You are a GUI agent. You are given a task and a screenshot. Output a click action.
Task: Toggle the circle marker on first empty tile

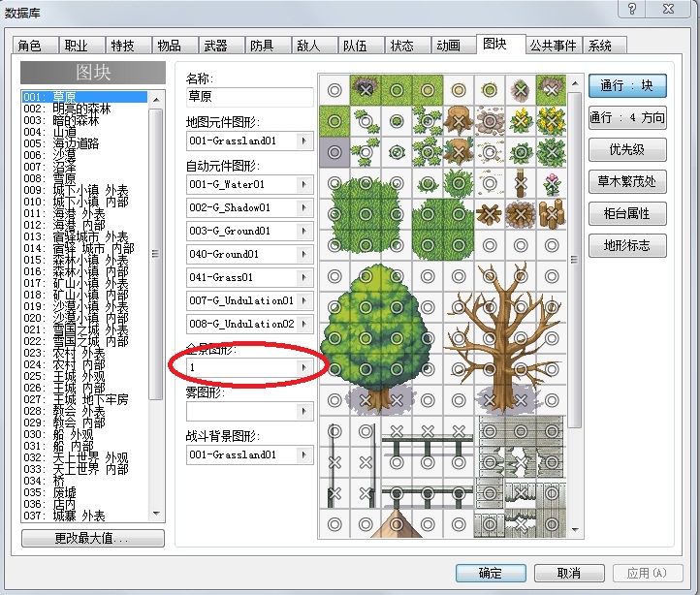(x=334, y=90)
